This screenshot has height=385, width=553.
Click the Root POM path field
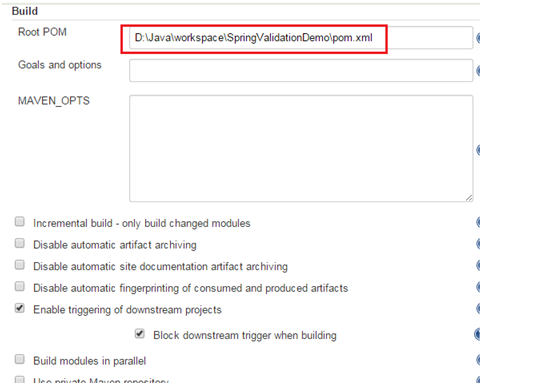point(301,38)
